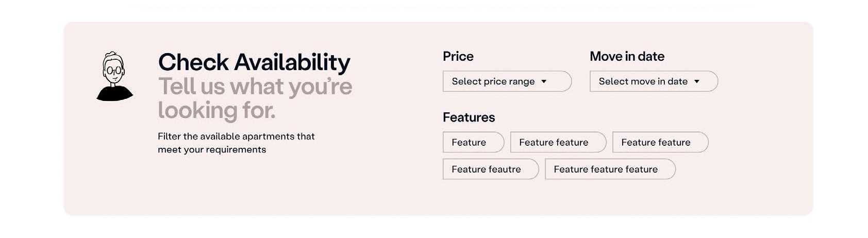Click the 'Check Availability' heading

tap(254, 62)
